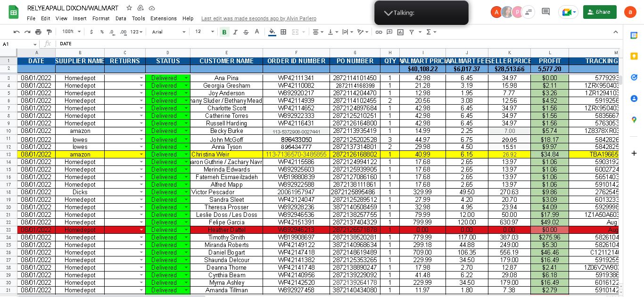The height and width of the screenshot is (297, 644).
Task: Open the File menu
Action: (31, 18)
